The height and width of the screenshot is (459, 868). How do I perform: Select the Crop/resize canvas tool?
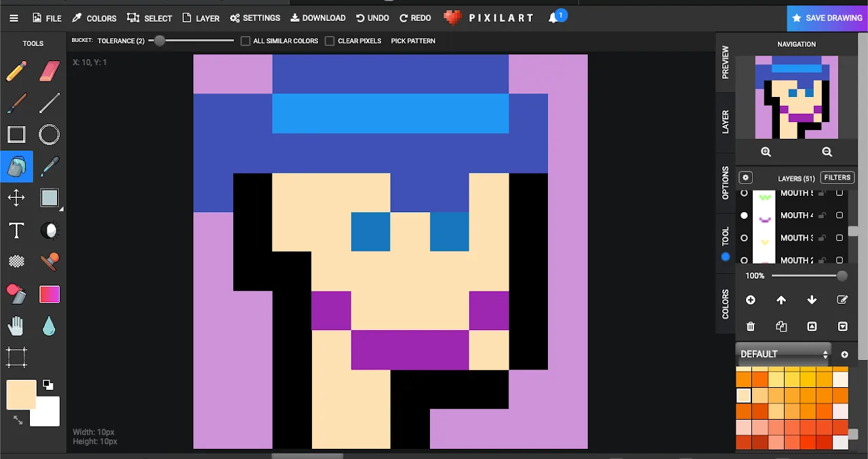click(16, 357)
